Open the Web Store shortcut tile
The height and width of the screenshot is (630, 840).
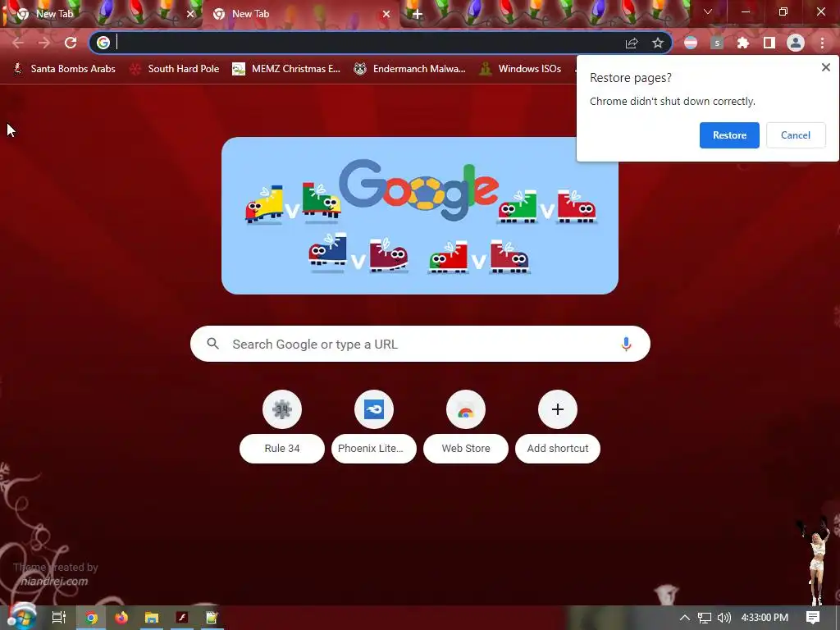click(x=466, y=427)
